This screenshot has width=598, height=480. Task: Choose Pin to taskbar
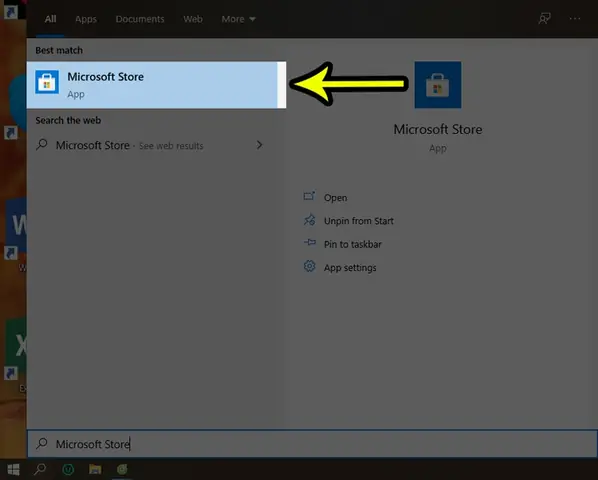click(352, 244)
